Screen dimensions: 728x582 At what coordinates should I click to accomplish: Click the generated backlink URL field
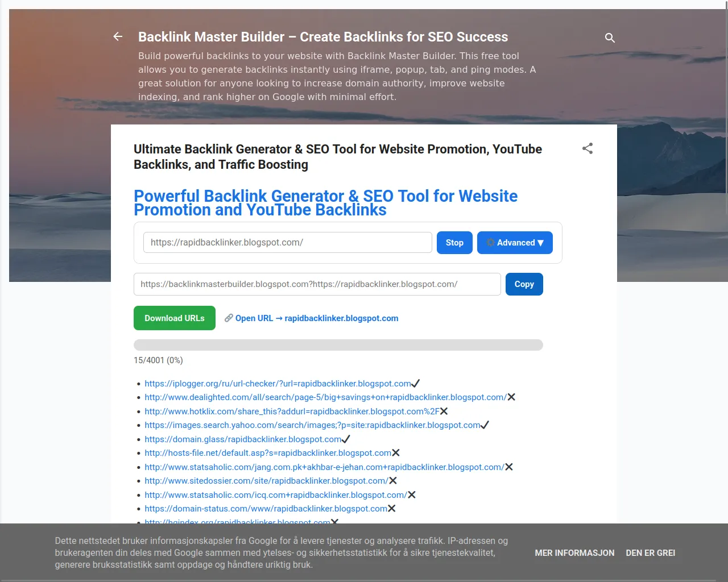point(317,284)
